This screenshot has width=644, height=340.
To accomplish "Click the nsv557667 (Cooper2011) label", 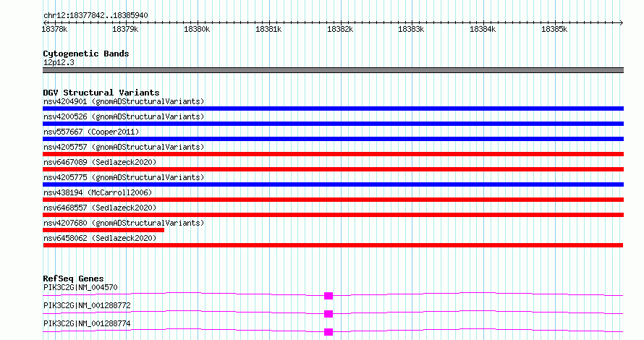I will click(x=91, y=132).
